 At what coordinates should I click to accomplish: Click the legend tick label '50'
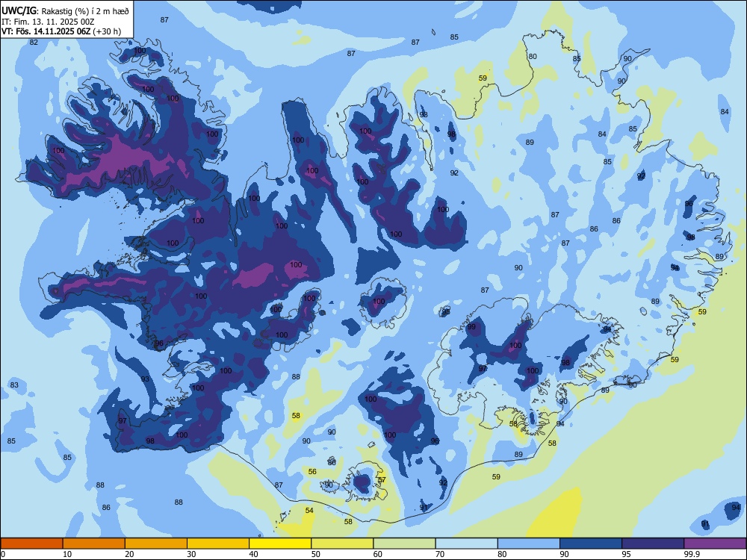tap(316, 554)
